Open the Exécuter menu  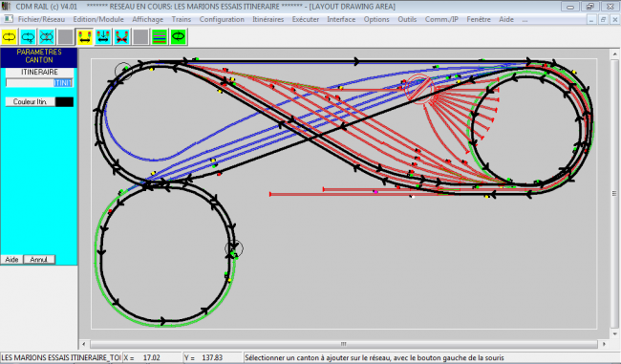click(x=306, y=19)
